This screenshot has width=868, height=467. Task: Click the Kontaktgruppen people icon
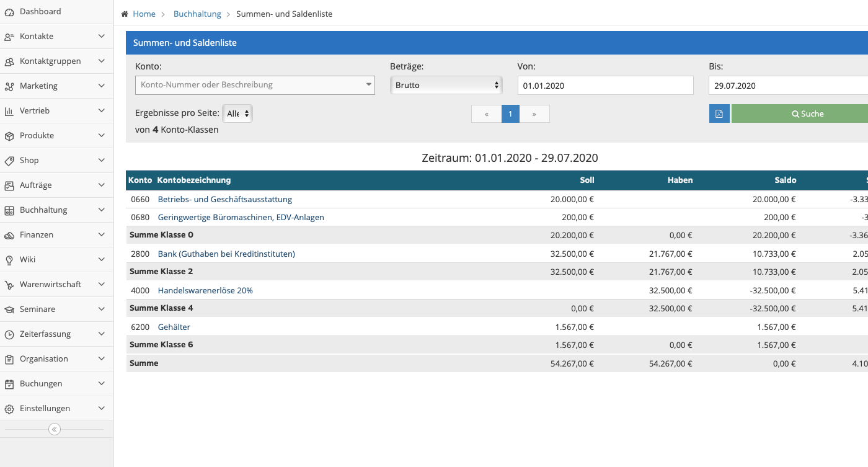(9, 61)
